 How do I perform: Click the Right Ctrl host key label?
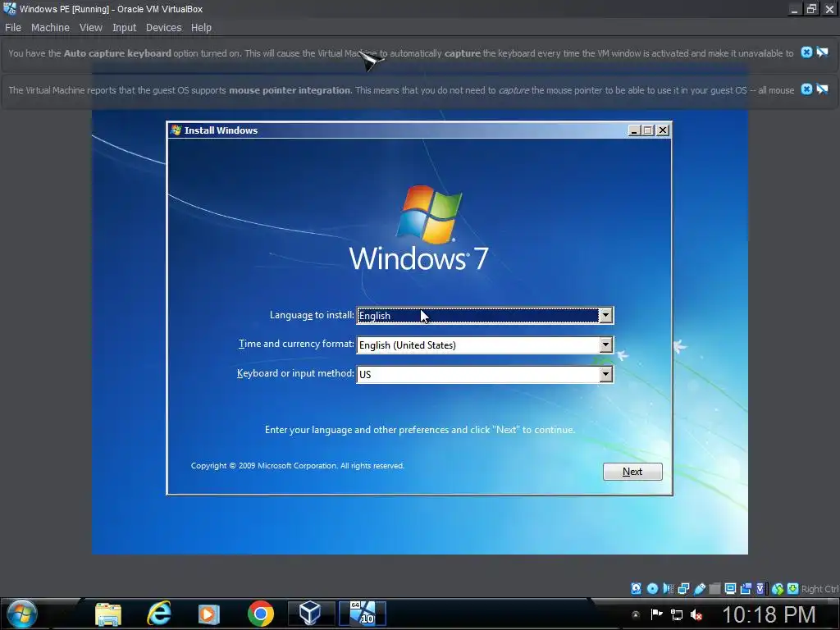tap(820, 589)
